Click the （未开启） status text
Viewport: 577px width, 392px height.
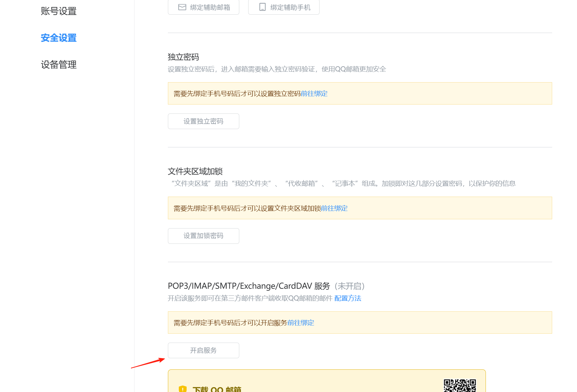click(x=350, y=286)
